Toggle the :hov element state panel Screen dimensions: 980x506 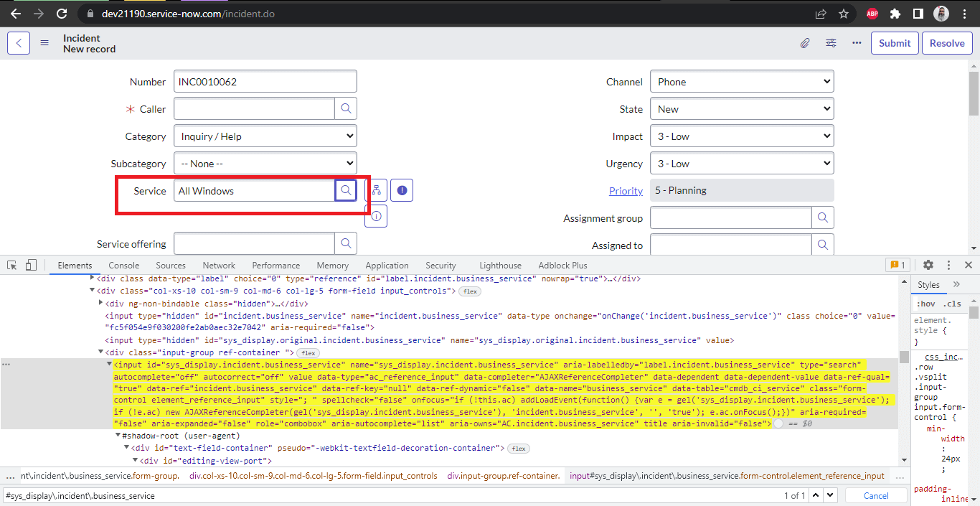click(x=925, y=304)
